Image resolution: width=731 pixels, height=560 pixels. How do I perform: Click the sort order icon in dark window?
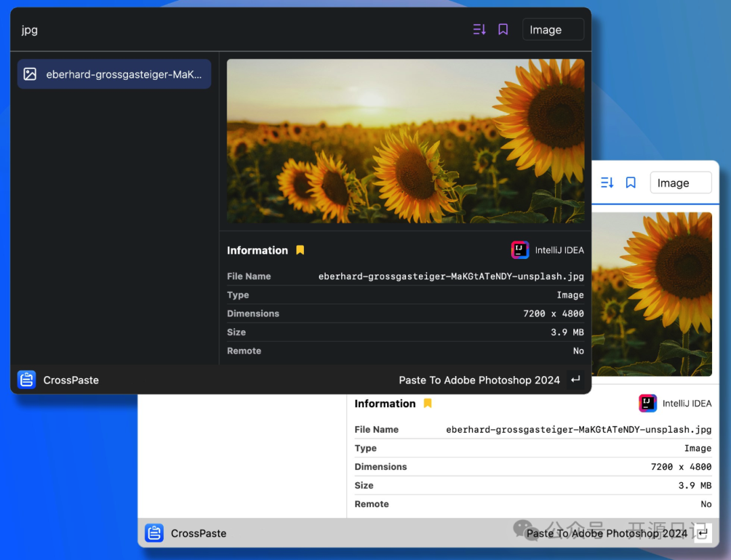(479, 30)
